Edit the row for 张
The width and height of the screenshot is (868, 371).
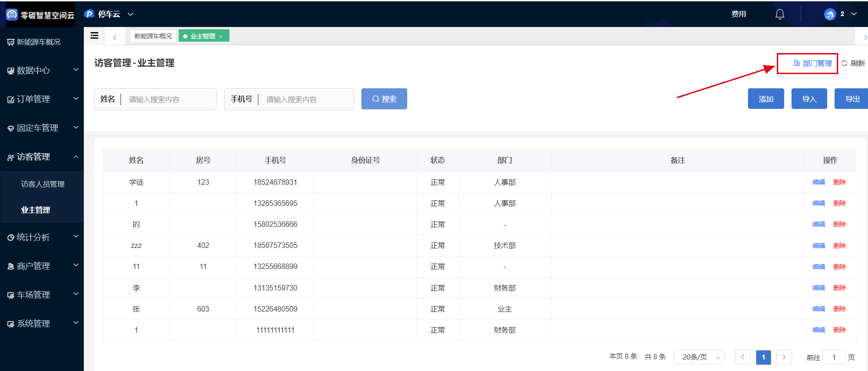[x=819, y=309]
